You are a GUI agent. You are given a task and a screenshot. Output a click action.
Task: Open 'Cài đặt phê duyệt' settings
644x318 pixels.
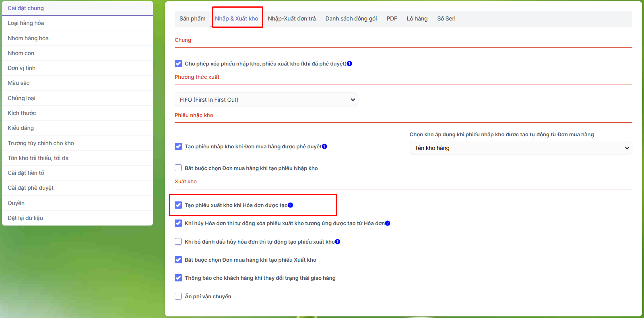[31, 188]
